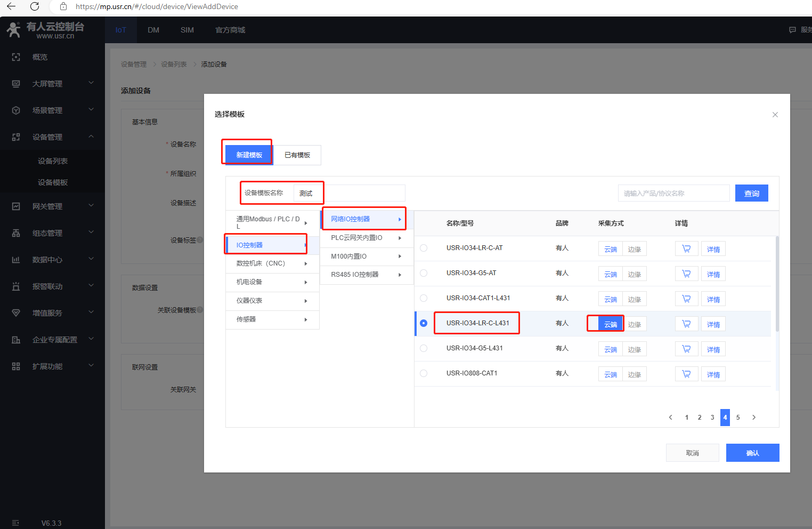Select radio button for USR-IO34-G5-L431
812x529 pixels.
click(424, 348)
